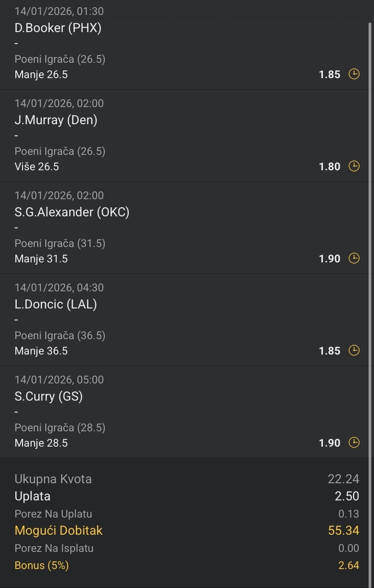Tap the Uplata stake amount 2.50
Viewport: 374px width, 588px height.
pyautogui.click(x=346, y=496)
